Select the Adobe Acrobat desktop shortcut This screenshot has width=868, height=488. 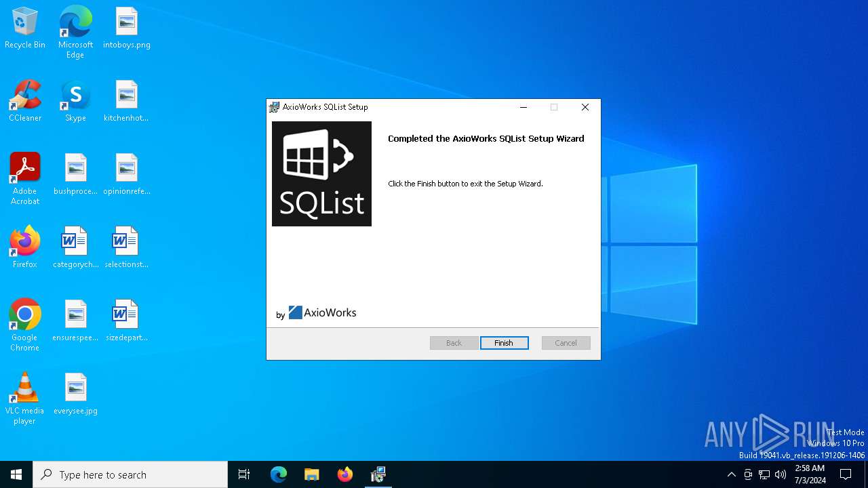pos(25,179)
